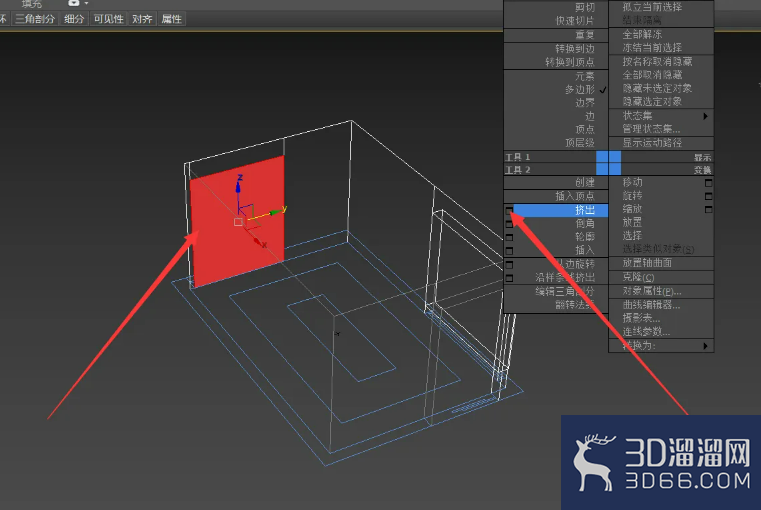Open 对象属性(P)... Object Properties
Screen dimensions: 761x510
point(652,291)
